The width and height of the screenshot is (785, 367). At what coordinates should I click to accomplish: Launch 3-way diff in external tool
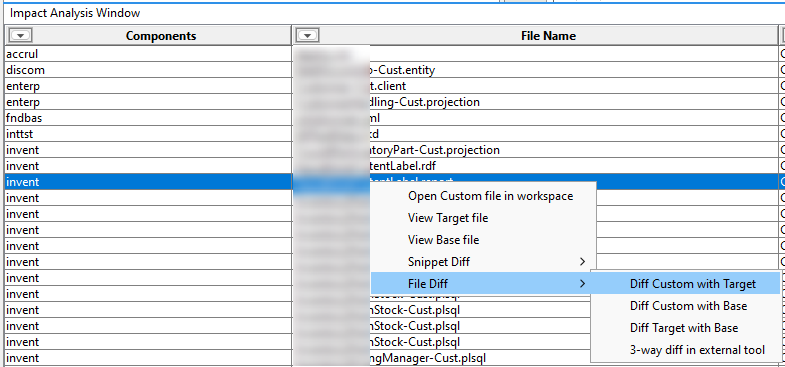click(x=697, y=350)
